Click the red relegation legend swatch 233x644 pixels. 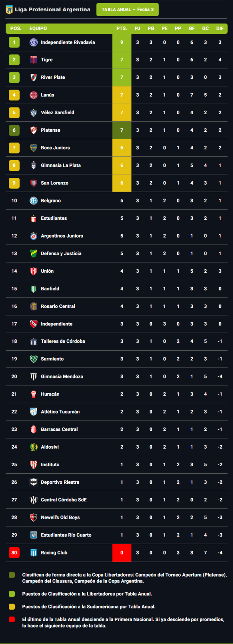pyautogui.click(x=12, y=619)
